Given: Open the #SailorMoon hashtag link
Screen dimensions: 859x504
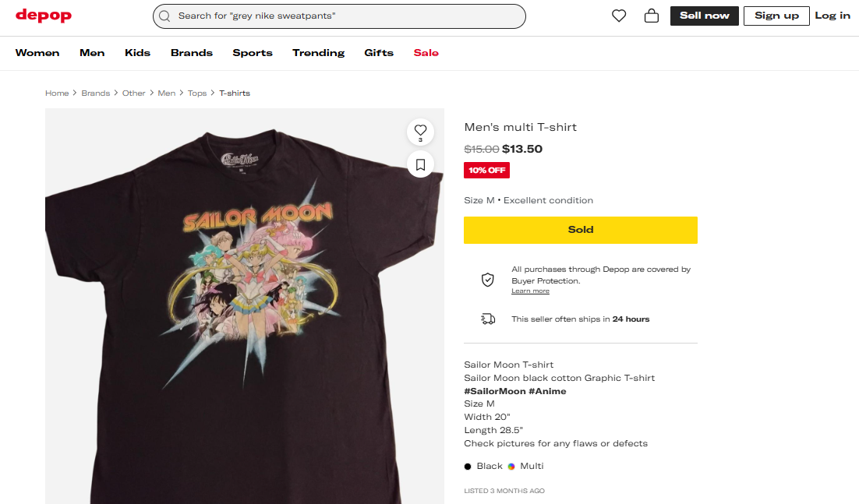Looking at the screenshot, I should tap(494, 391).
